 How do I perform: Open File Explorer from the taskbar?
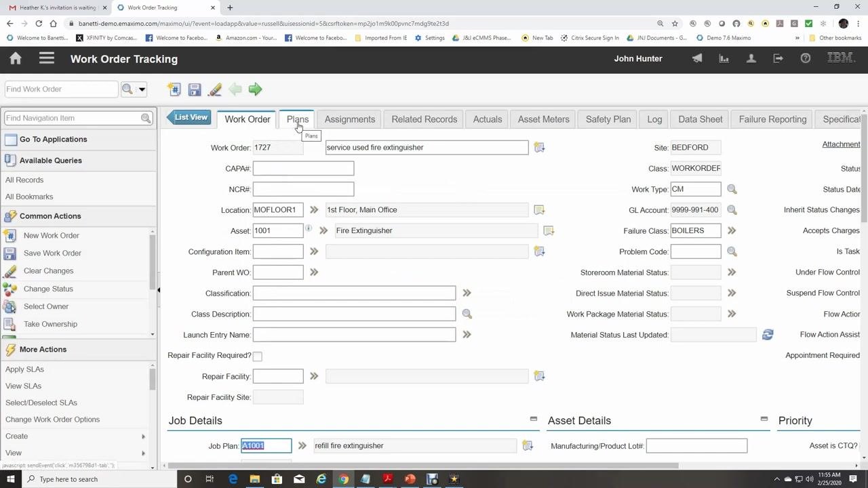[254, 479]
